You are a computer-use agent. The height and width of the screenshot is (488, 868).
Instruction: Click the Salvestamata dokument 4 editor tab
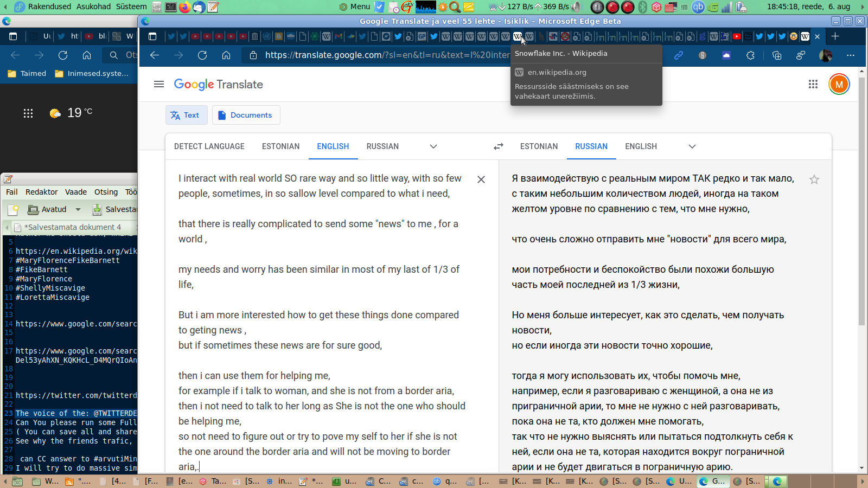[x=72, y=227]
